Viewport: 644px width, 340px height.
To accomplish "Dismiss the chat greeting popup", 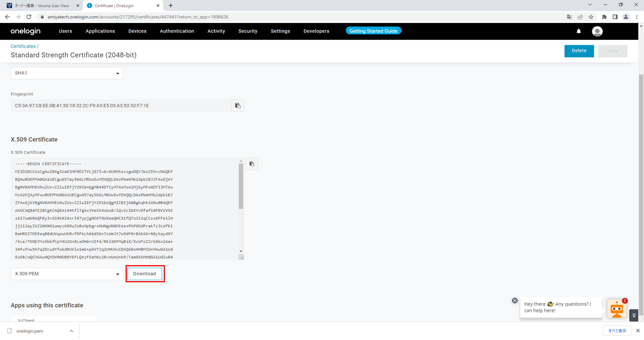I will (x=515, y=301).
